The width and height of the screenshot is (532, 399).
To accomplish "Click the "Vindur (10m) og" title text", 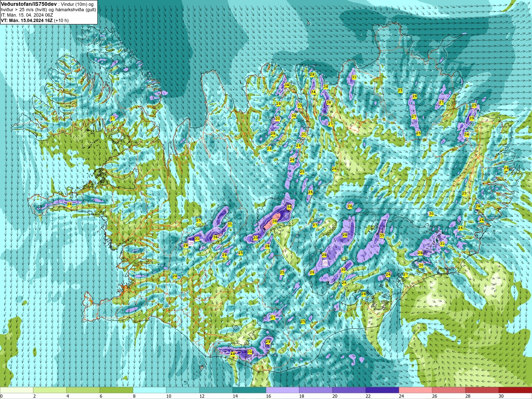I will tap(78, 4).
